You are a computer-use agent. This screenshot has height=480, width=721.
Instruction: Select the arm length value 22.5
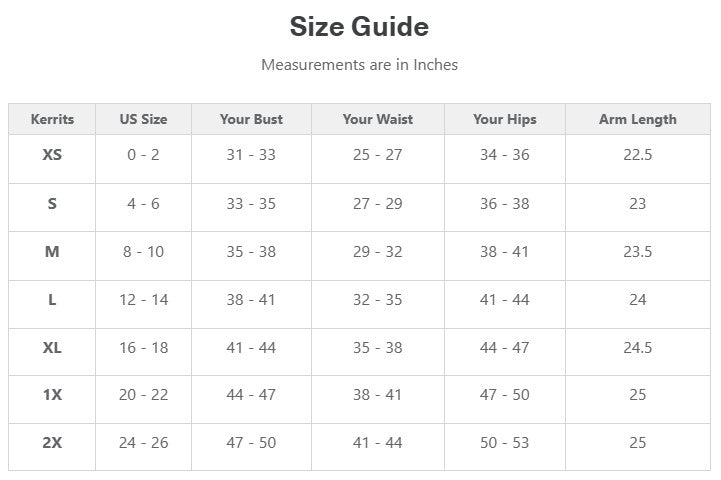coord(637,155)
